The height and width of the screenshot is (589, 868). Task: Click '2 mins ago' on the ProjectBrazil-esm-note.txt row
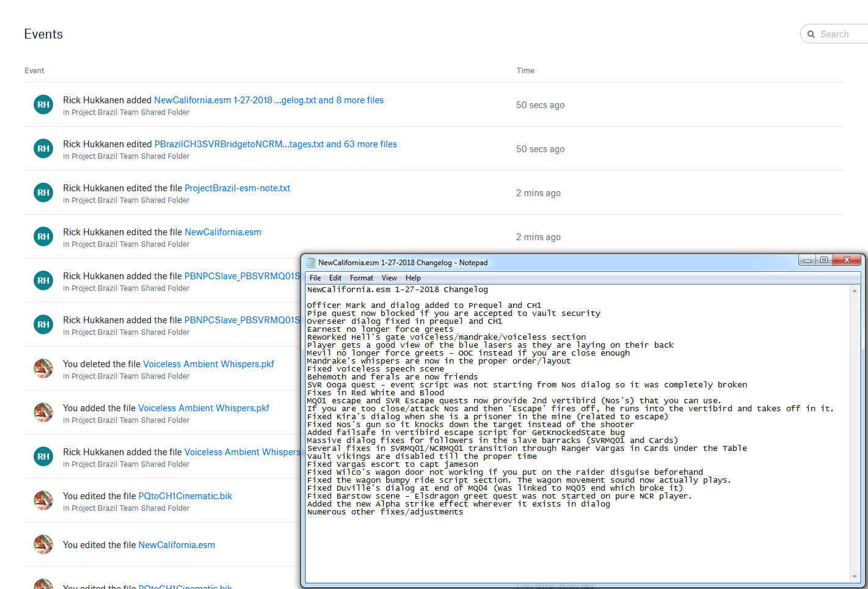pyautogui.click(x=538, y=193)
